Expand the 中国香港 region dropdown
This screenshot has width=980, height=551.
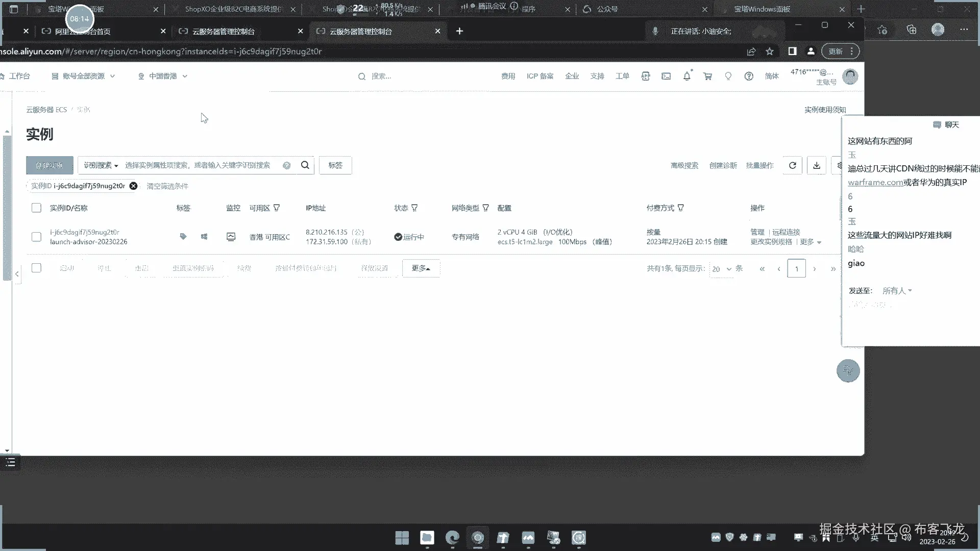pyautogui.click(x=163, y=76)
